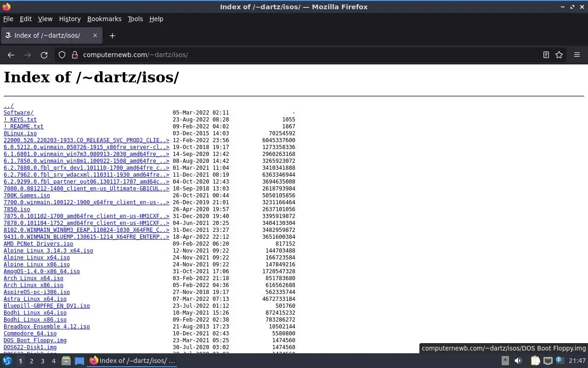The width and height of the screenshot is (588, 368).
Task: Click the Arch_Linux_x64.iso link
Action: [34, 278]
